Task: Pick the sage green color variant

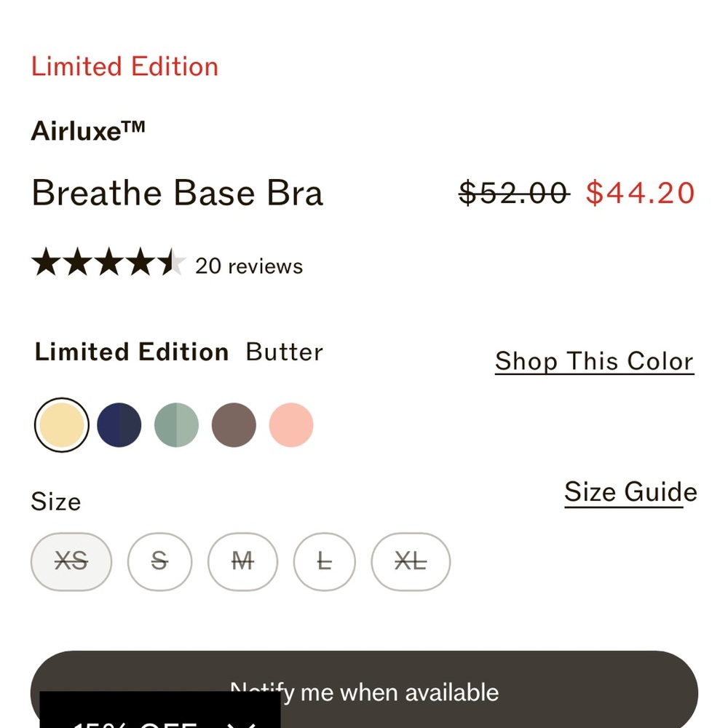Action: [175, 424]
